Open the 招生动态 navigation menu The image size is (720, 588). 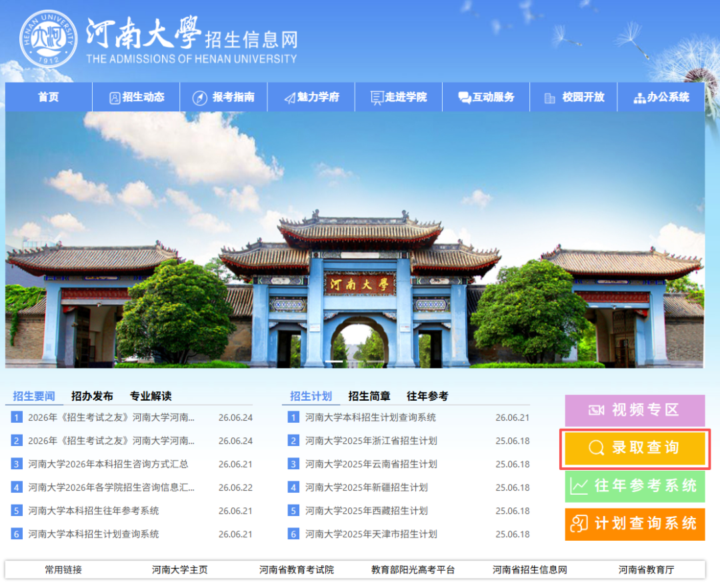(137, 97)
